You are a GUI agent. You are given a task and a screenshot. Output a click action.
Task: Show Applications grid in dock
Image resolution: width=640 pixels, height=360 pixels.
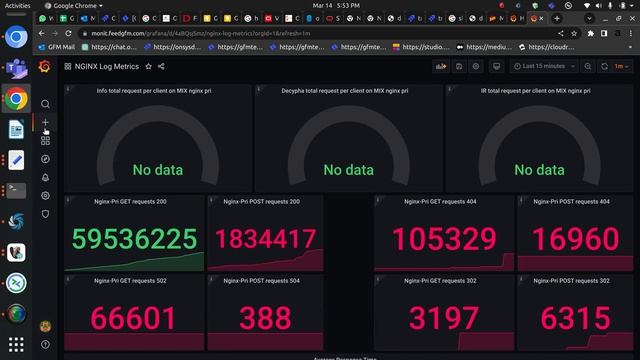coord(16,344)
